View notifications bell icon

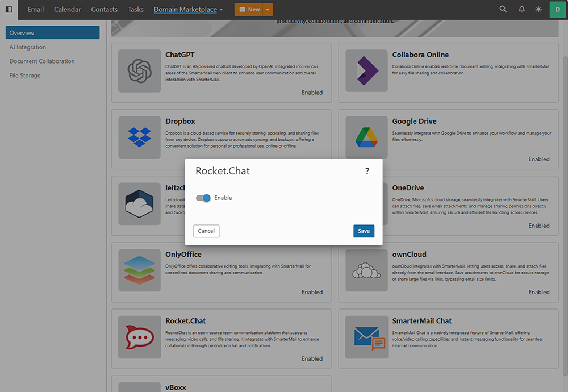521,10
